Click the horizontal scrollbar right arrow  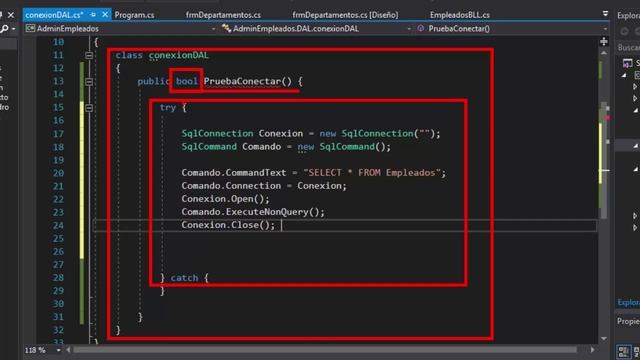point(592,350)
